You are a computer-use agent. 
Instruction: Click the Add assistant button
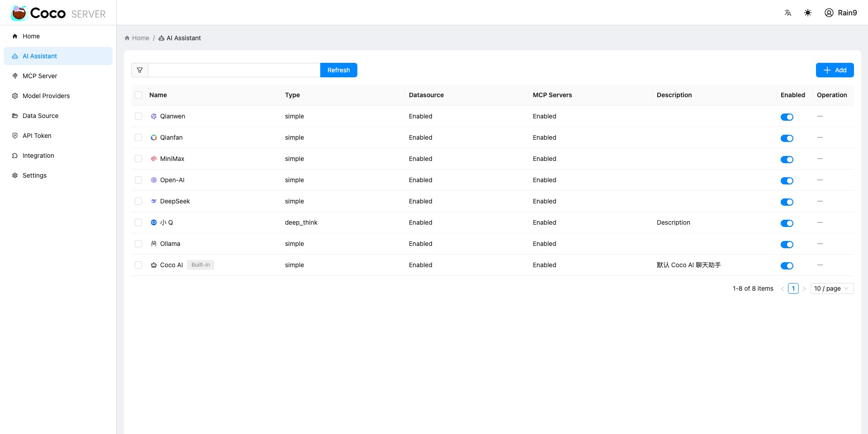point(835,70)
